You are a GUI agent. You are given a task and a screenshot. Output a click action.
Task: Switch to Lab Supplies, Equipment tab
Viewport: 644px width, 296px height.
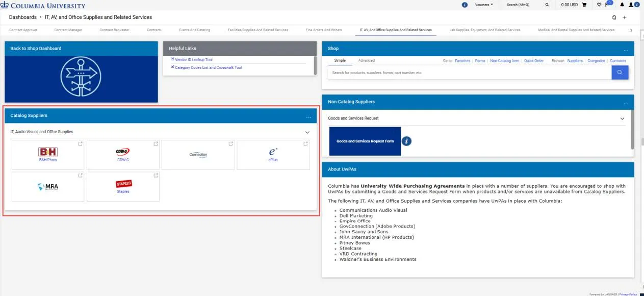click(x=485, y=30)
